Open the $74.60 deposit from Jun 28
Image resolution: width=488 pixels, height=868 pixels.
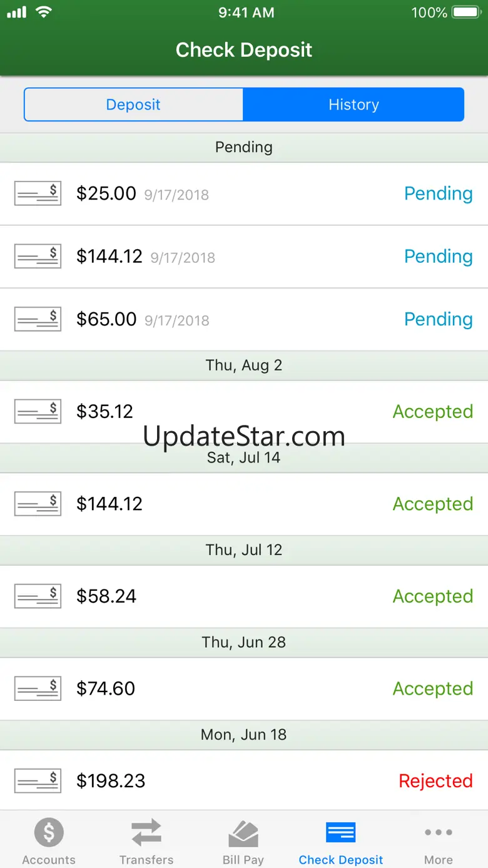(x=244, y=688)
